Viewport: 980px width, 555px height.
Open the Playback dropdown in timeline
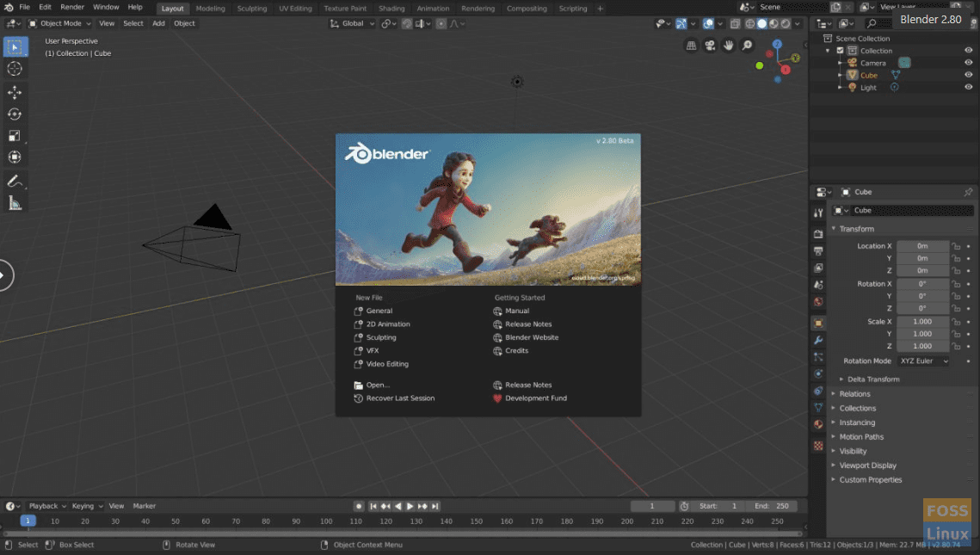pyautogui.click(x=47, y=506)
